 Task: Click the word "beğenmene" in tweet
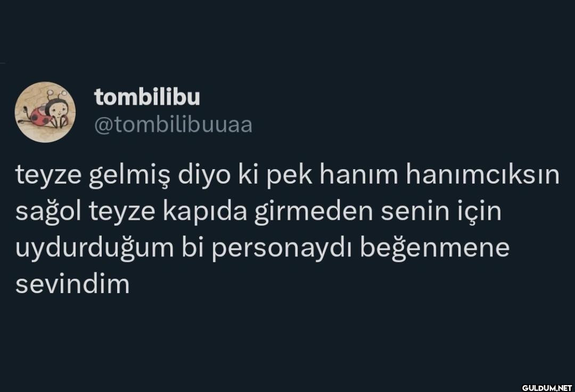coord(435,248)
